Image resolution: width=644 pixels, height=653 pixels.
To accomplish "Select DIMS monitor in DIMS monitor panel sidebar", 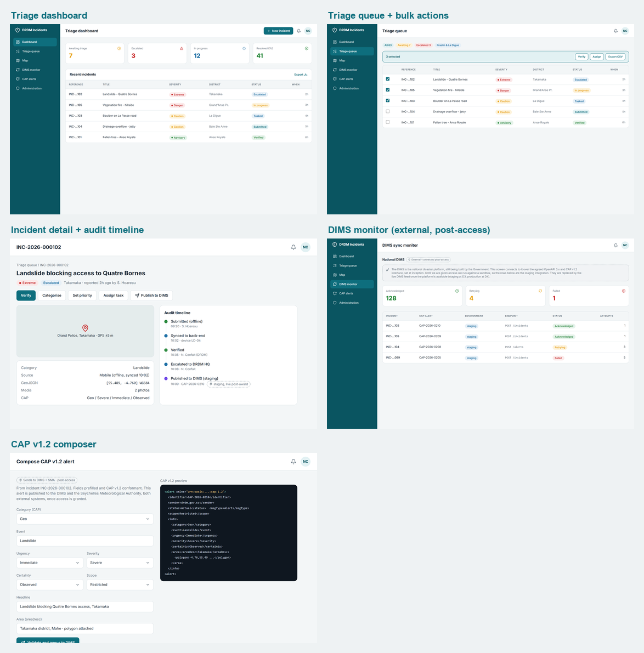I will tap(352, 284).
